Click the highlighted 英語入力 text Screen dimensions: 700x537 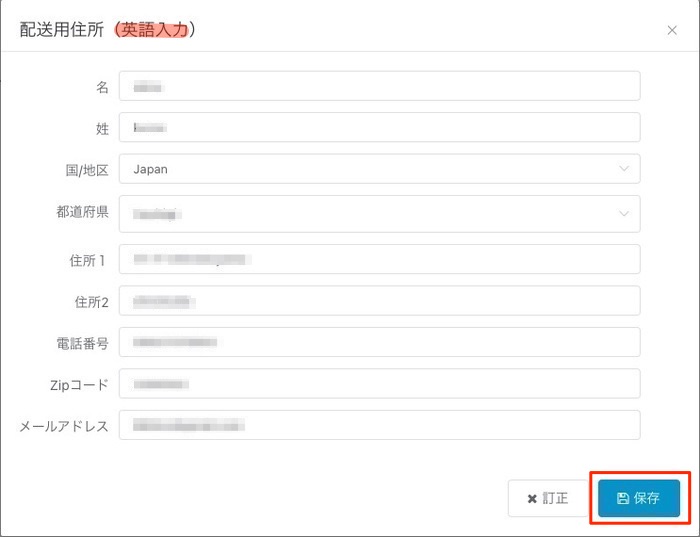coord(153,30)
